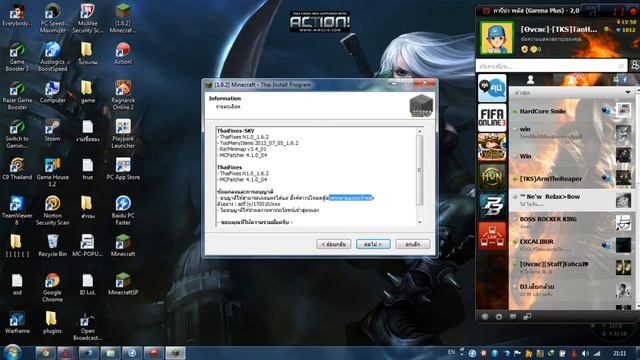Launch TeamViewer 8 desktop shortcut
This screenshot has width=640, height=360.
tap(17, 211)
